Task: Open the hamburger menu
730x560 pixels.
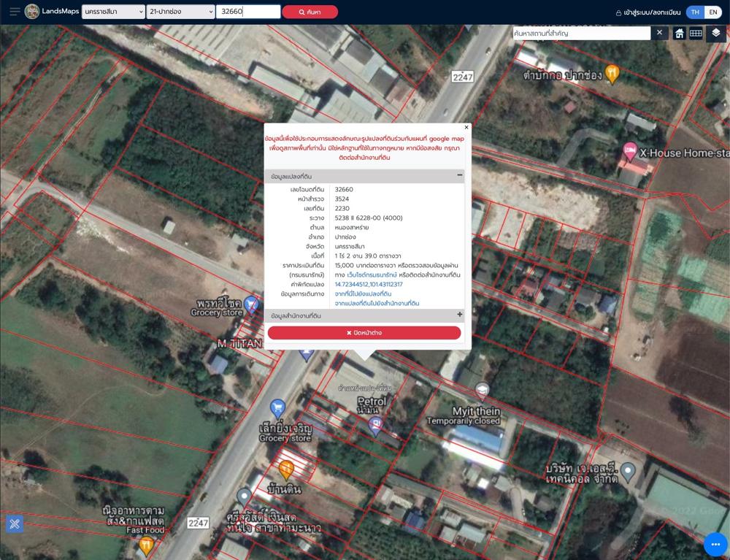Action: [x=15, y=12]
